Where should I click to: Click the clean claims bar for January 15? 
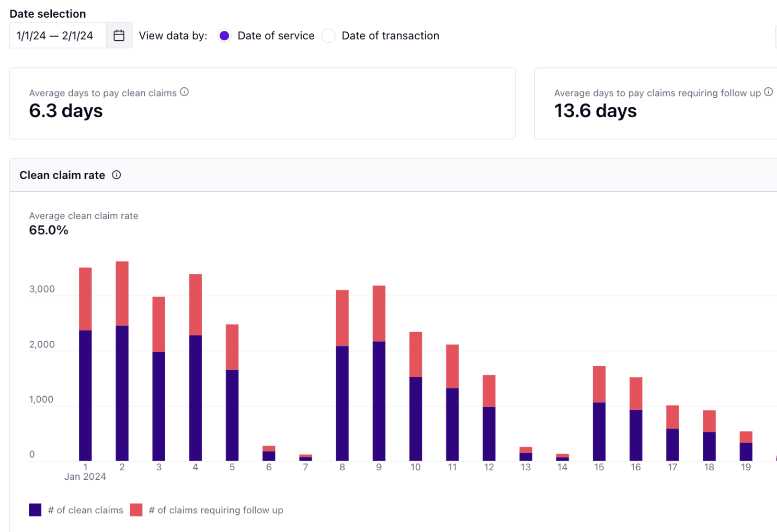(x=599, y=432)
